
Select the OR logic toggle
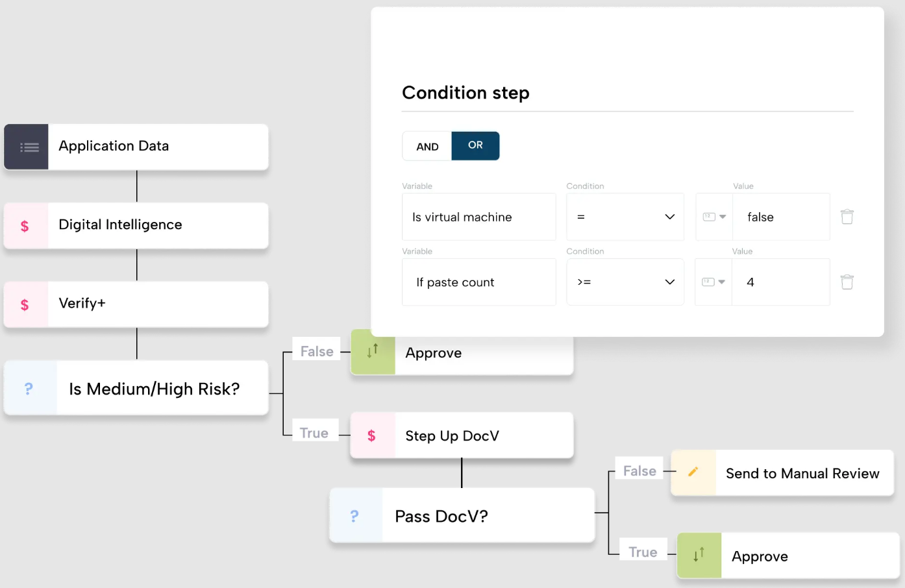click(x=475, y=146)
